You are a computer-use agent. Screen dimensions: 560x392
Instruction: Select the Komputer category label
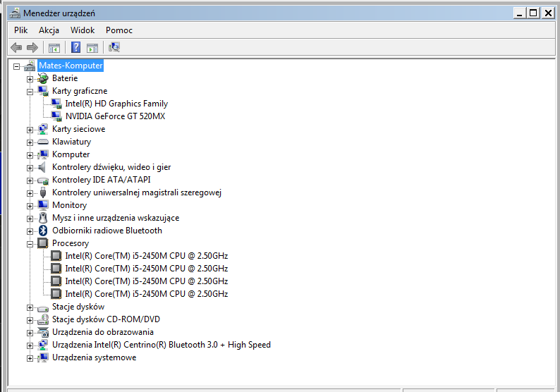click(x=71, y=154)
